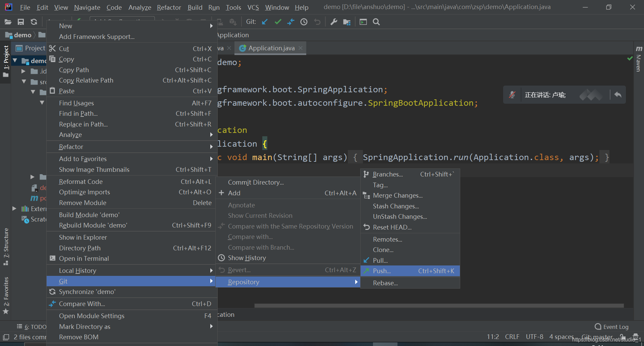Image resolution: width=644 pixels, height=346 pixels.
Task: Close the Application.java editor tab
Action: 301,48
